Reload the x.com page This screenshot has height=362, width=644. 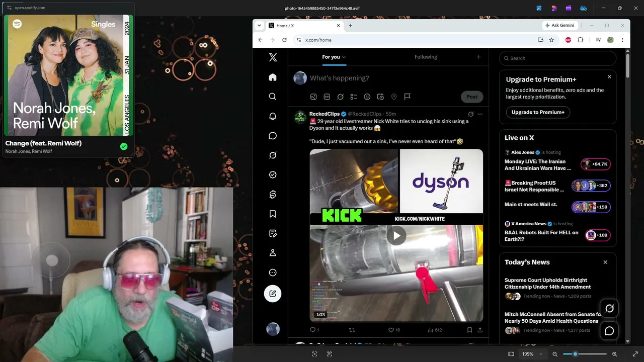(x=284, y=40)
